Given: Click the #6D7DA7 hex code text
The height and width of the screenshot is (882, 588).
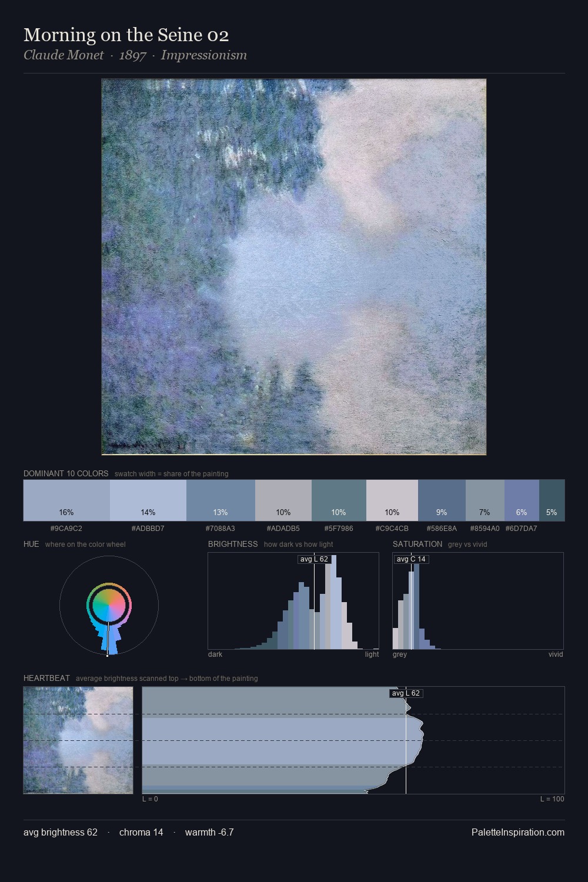Looking at the screenshot, I should [522, 529].
